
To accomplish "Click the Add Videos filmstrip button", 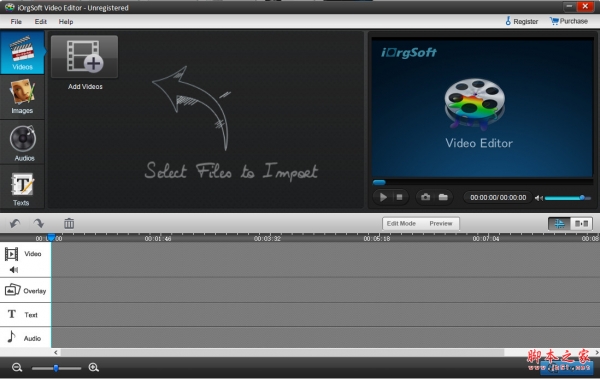I will click(84, 57).
